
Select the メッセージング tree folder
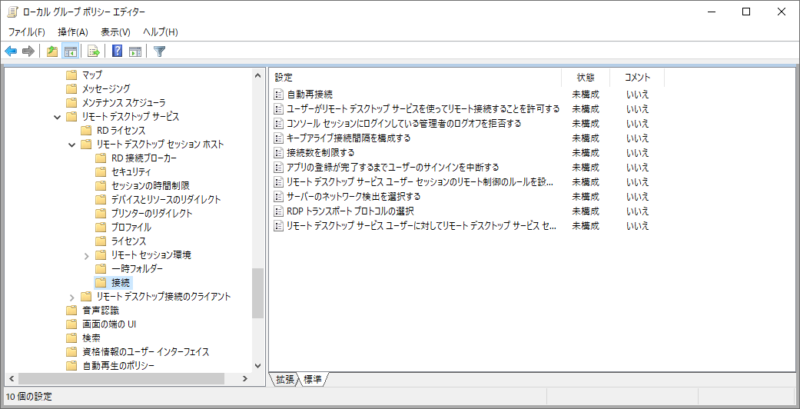click(106, 89)
